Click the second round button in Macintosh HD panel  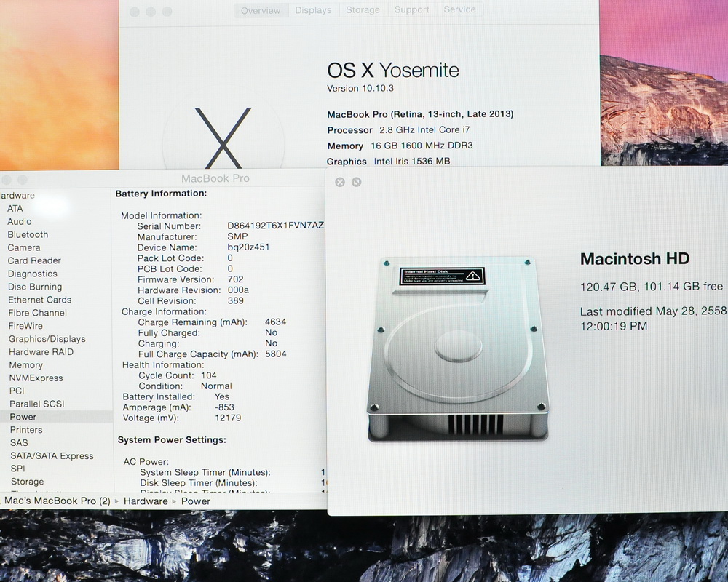pyautogui.click(x=357, y=182)
